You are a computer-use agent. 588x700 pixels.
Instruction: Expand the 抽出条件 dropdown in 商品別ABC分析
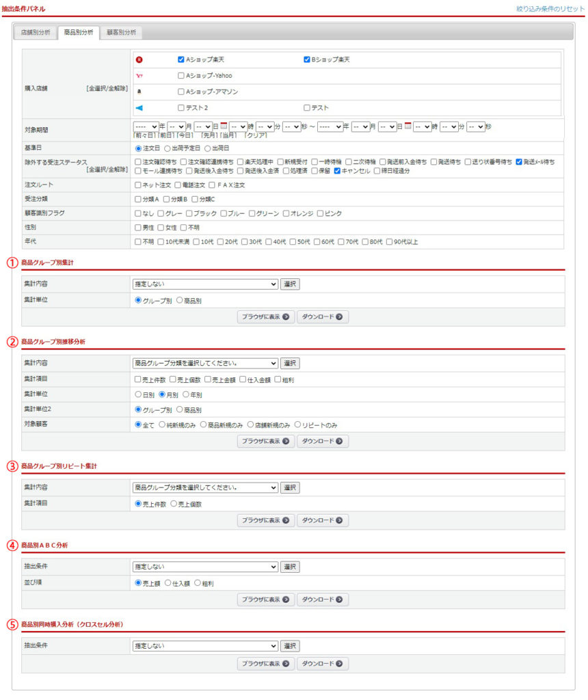[205, 567]
